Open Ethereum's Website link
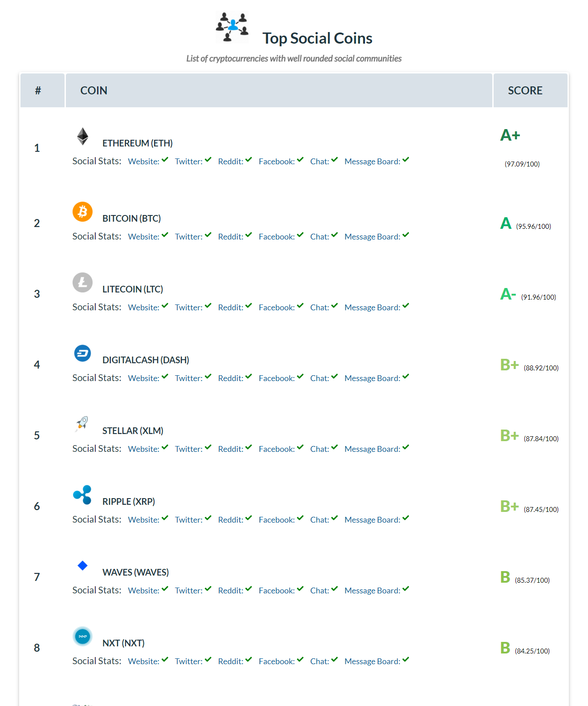The image size is (588, 706). [144, 162]
